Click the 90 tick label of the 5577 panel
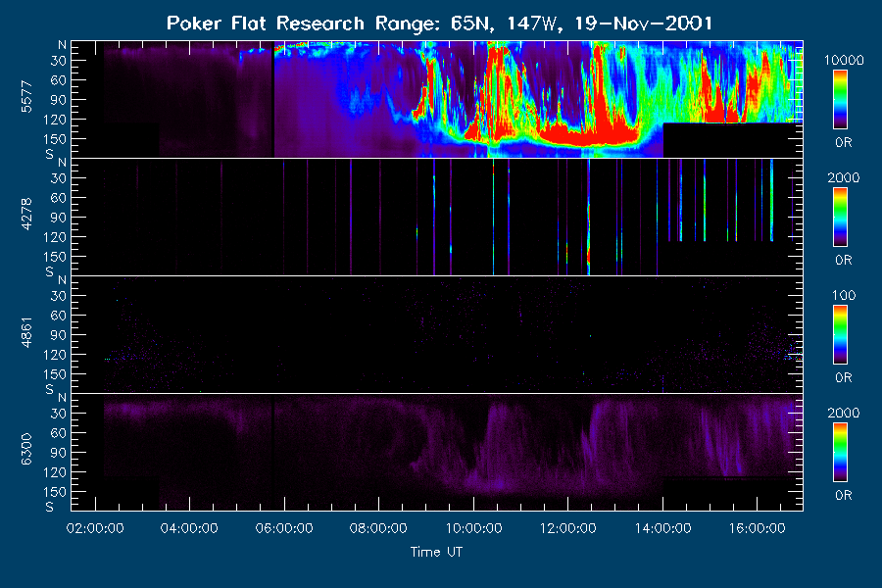 (59, 100)
